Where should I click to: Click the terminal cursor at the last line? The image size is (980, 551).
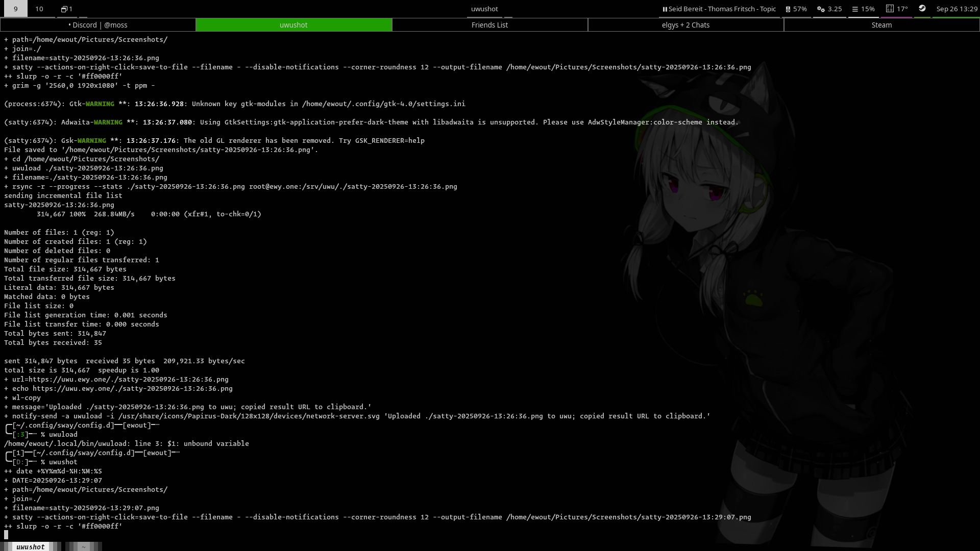coord(6,535)
